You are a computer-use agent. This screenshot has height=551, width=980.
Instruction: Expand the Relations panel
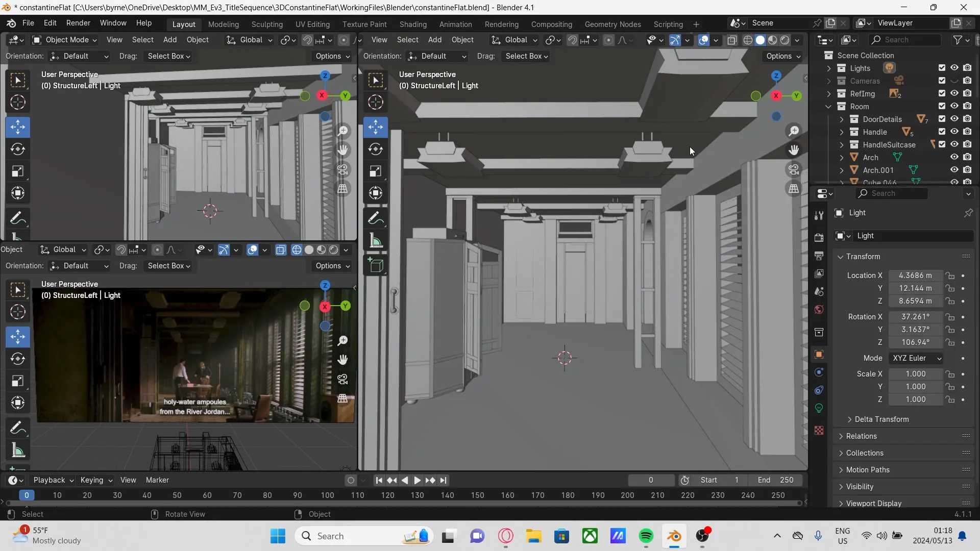[x=861, y=436]
